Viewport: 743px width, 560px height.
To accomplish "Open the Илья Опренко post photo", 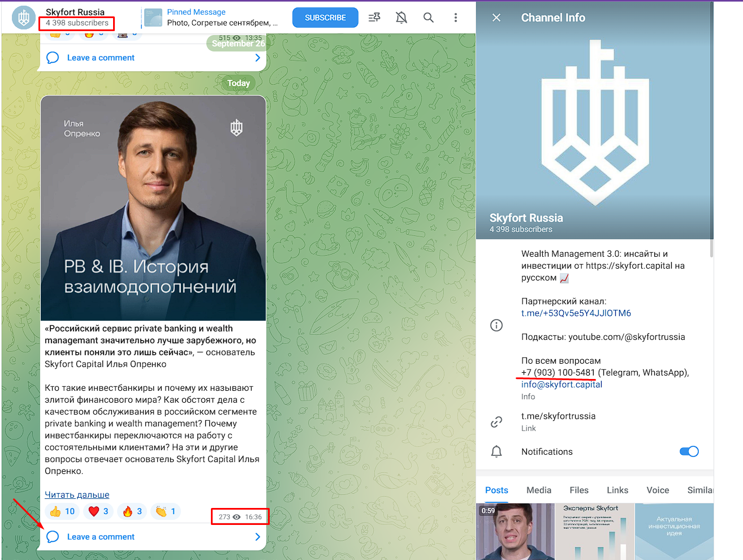I will coord(153,208).
